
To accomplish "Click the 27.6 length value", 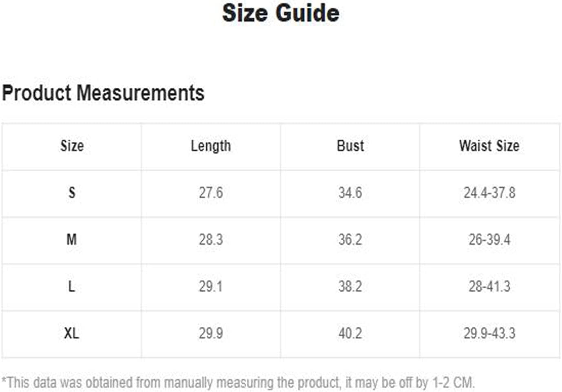I will 211,193.
